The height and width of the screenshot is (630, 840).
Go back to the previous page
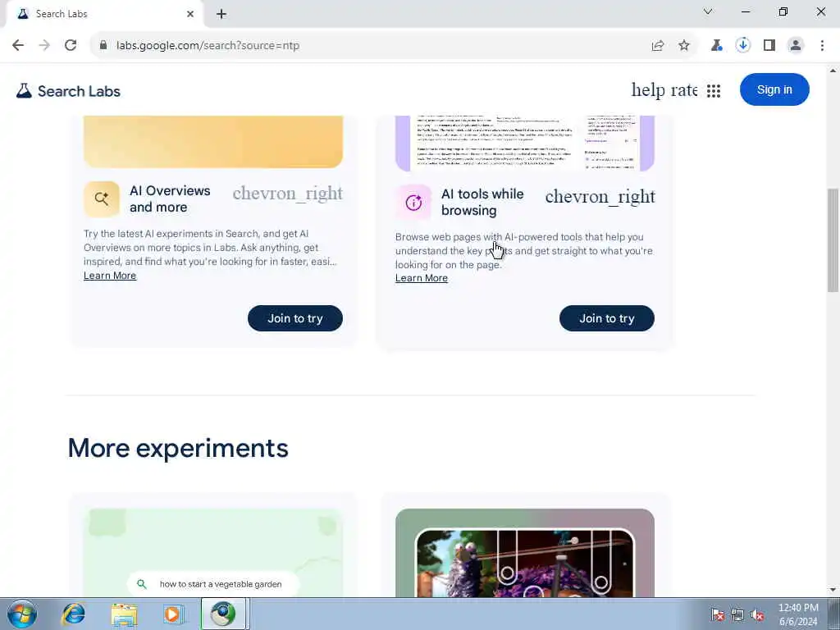click(x=18, y=46)
